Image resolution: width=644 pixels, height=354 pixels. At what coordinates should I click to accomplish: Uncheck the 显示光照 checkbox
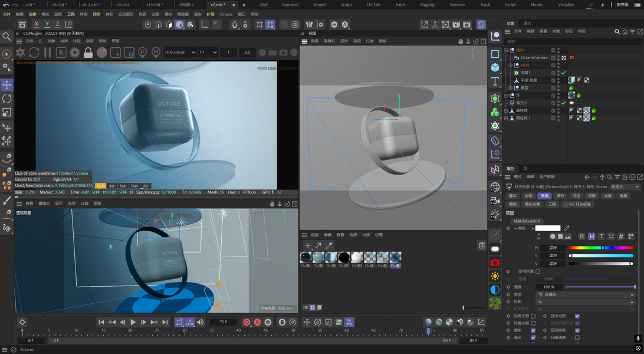pyautogui.click(x=577, y=316)
